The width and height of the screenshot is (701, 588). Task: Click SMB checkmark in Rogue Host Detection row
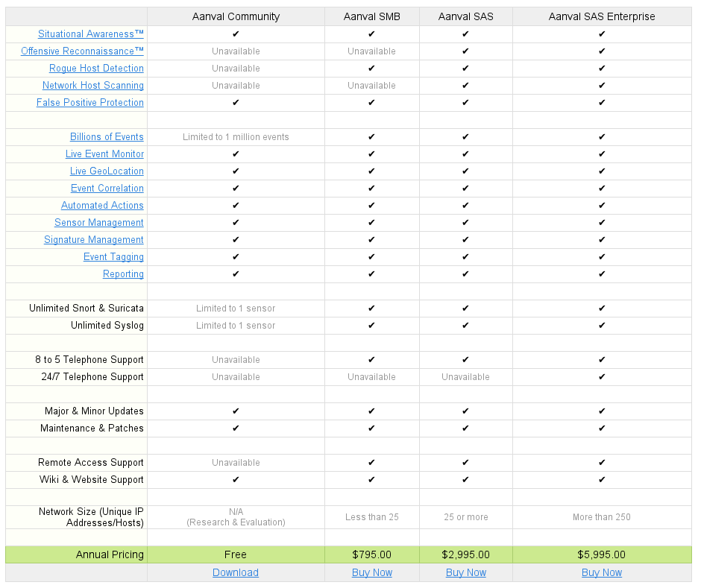point(371,69)
